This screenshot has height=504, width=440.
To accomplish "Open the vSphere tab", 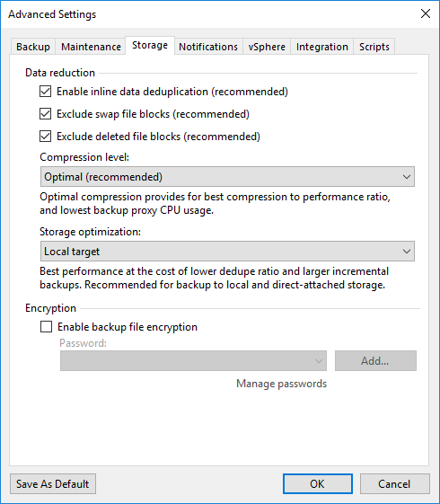I will click(267, 47).
